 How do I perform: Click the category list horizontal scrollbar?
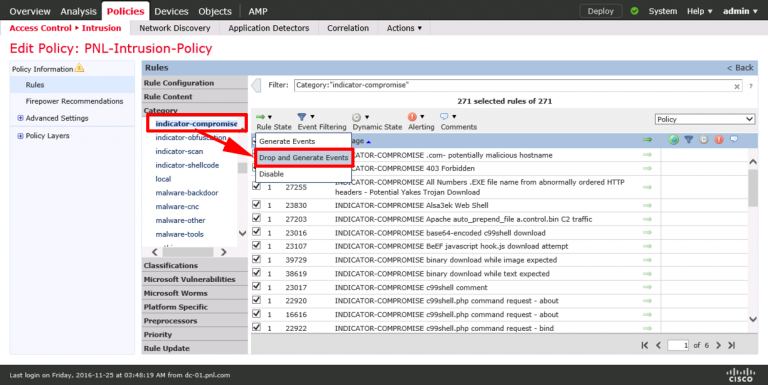[189, 252]
